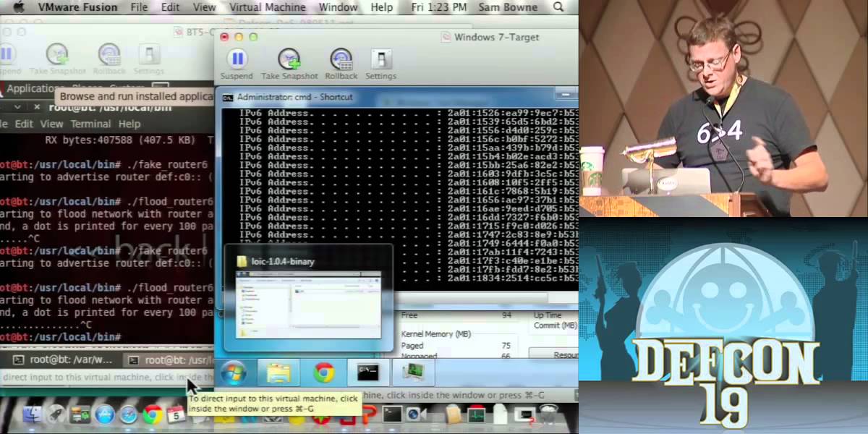Open Spotlight search in the menu bar
The image size is (868, 434).
point(558,7)
